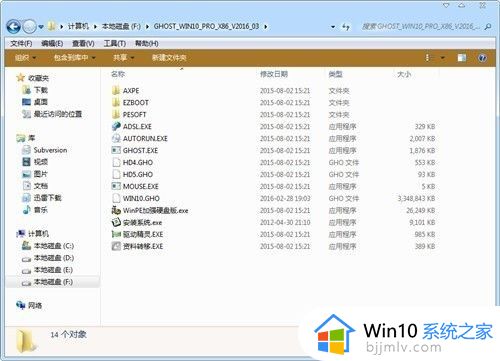Open 本地磁盘 (D:) in the sidebar

click(x=54, y=258)
